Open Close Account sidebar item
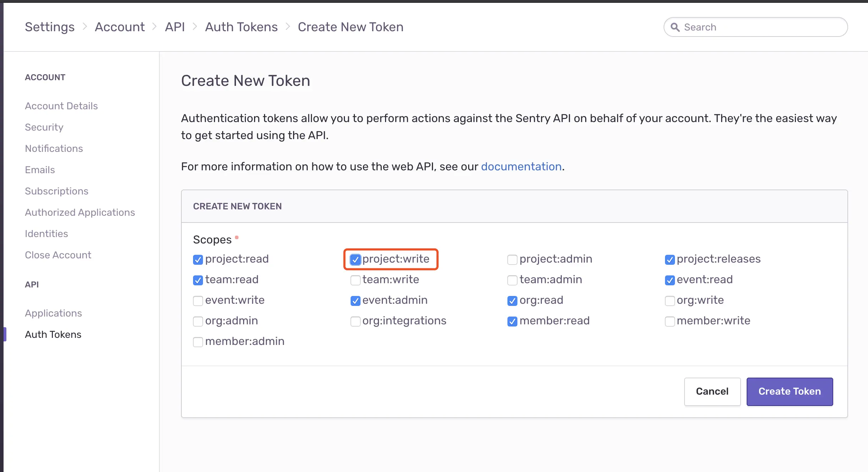The image size is (868, 472). [58, 255]
